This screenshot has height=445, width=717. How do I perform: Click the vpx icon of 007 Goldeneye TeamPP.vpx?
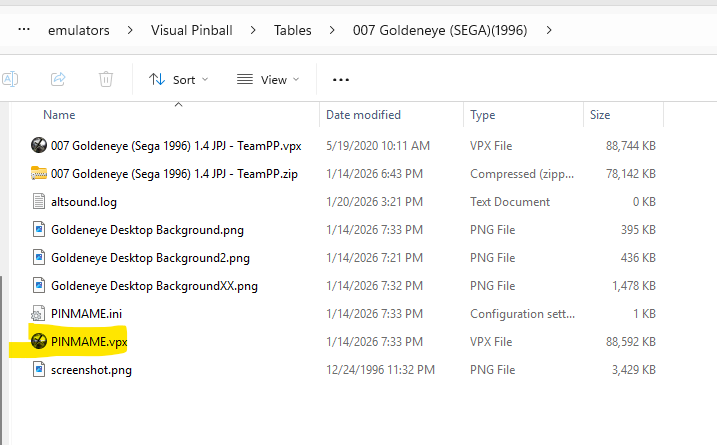pyautogui.click(x=39, y=145)
